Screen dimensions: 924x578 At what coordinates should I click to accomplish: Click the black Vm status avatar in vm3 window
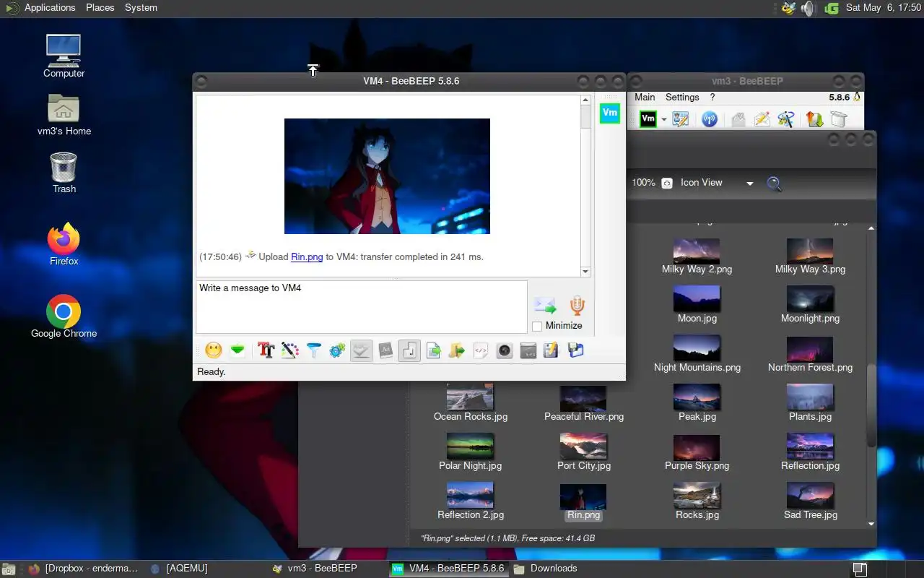click(648, 119)
